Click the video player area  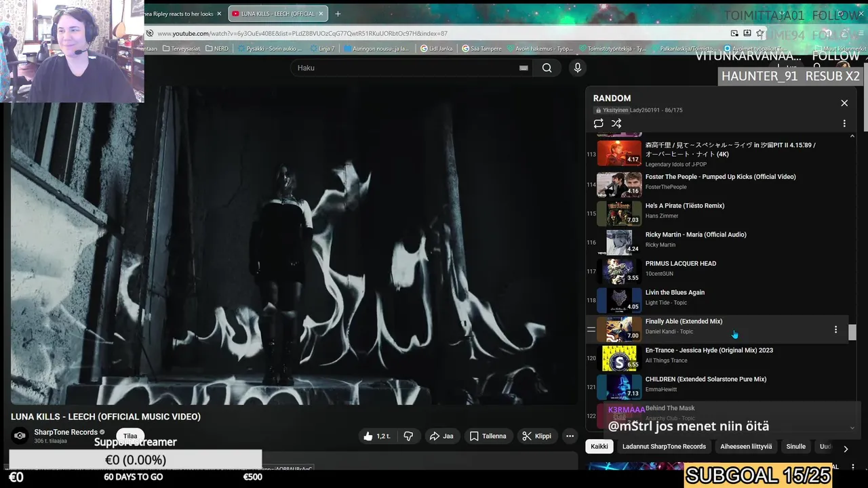point(294,245)
